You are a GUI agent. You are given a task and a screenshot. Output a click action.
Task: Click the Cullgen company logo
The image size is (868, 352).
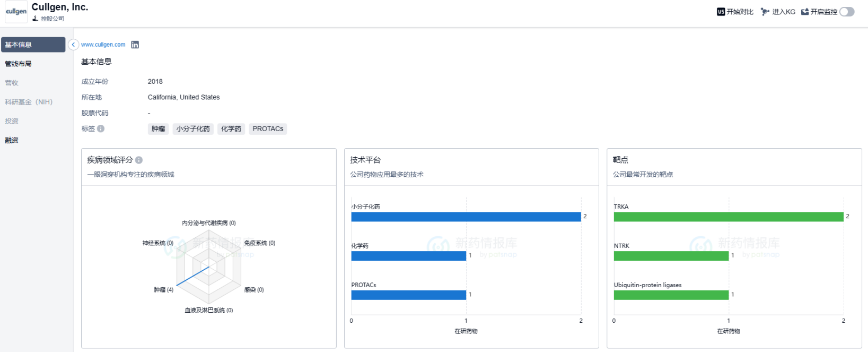[16, 12]
